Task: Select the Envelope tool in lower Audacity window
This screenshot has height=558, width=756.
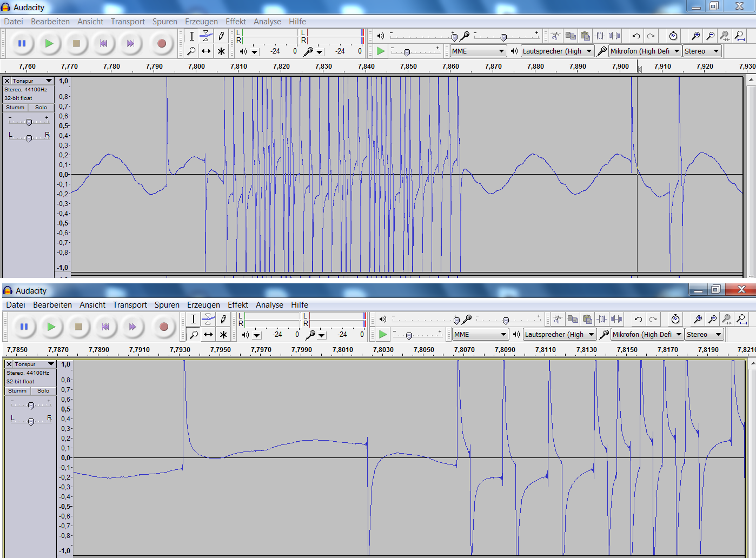Action: point(208,320)
